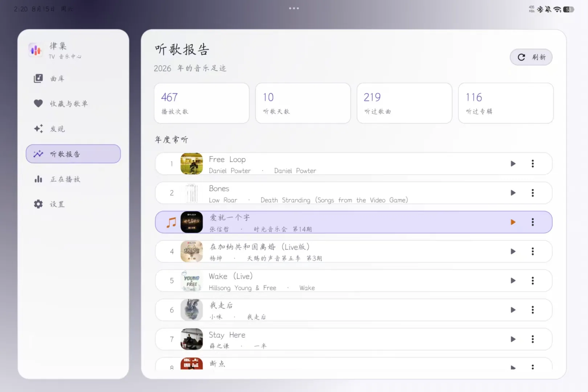Play 爱就一个字 with orange play icon
This screenshot has height=392, width=588.
513,222
